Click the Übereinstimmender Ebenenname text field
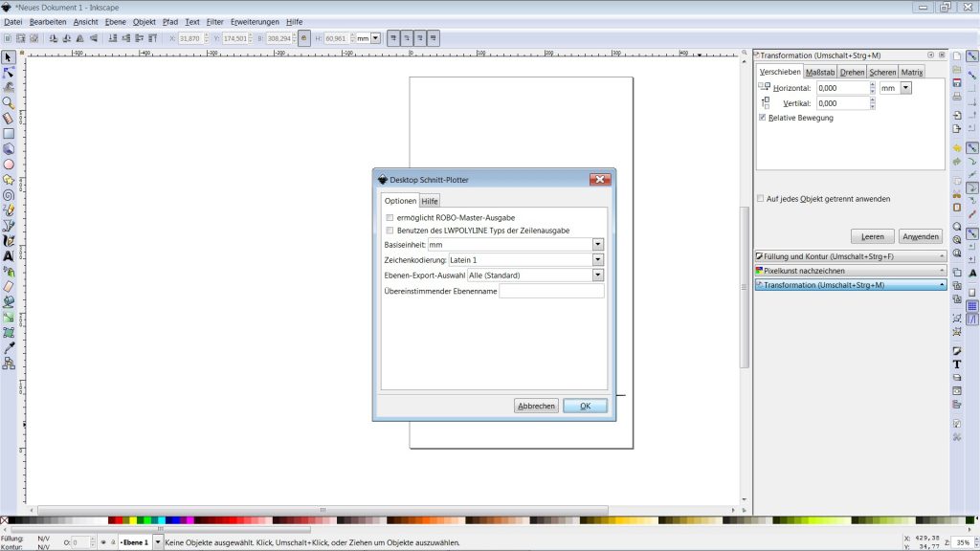The width and height of the screenshot is (980, 551). click(x=551, y=292)
